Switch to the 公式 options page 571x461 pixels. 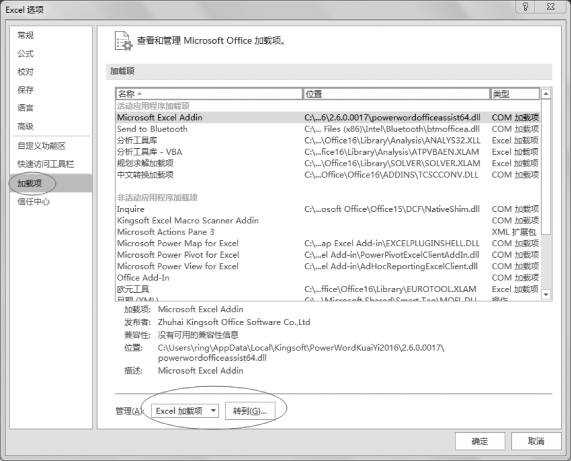tap(25, 54)
